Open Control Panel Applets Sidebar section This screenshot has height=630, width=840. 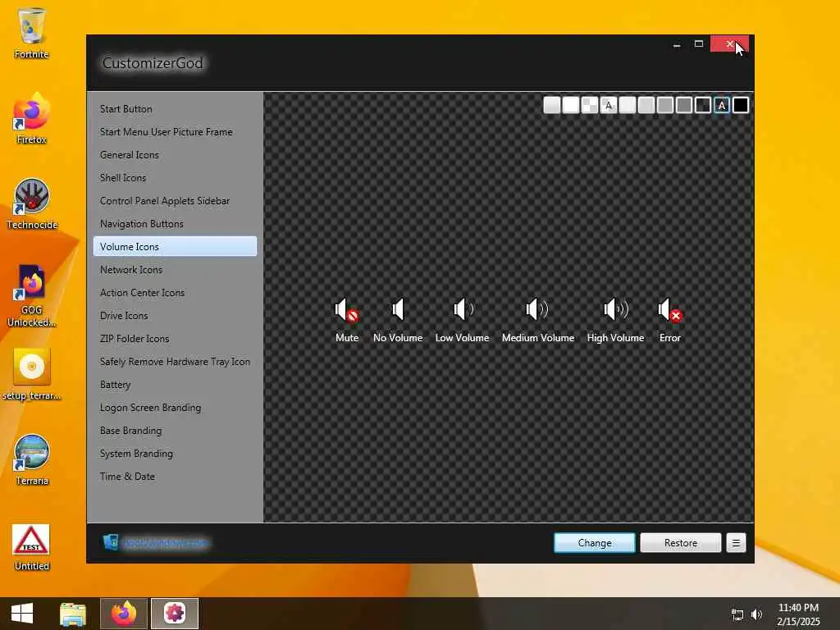coord(175,201)
